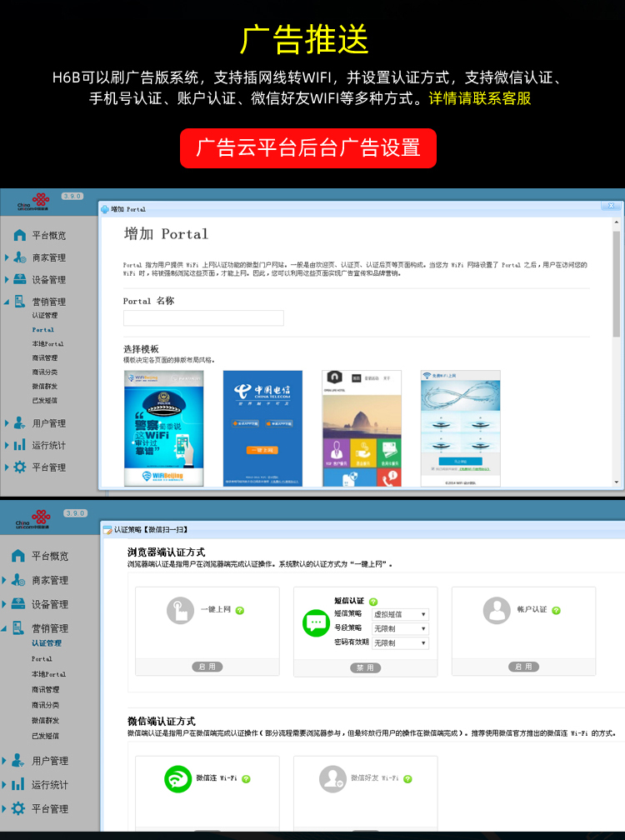Click the 启用 button under 一键上网
625x840 pixels.
point(207,667)
